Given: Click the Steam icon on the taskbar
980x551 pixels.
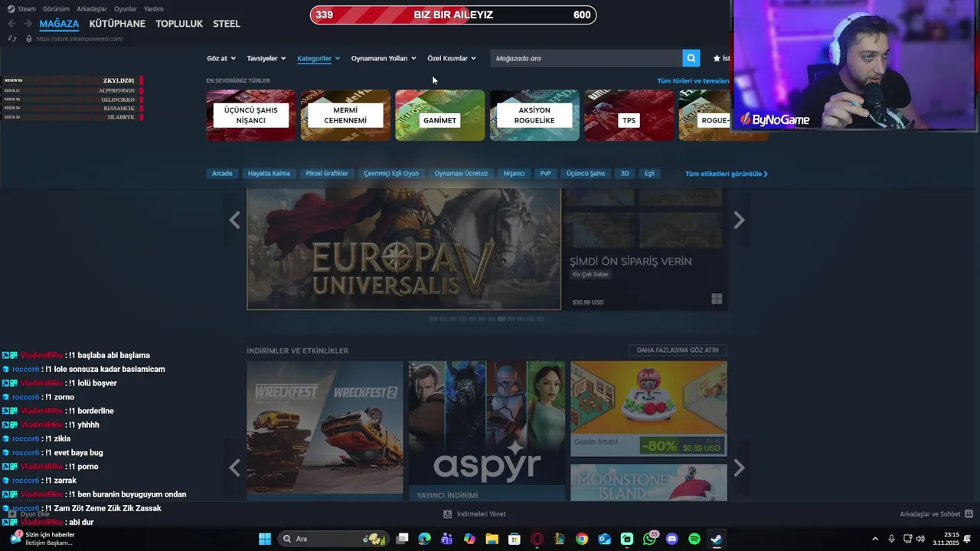Looking at the screenshot, I should [x=717, y=539].
